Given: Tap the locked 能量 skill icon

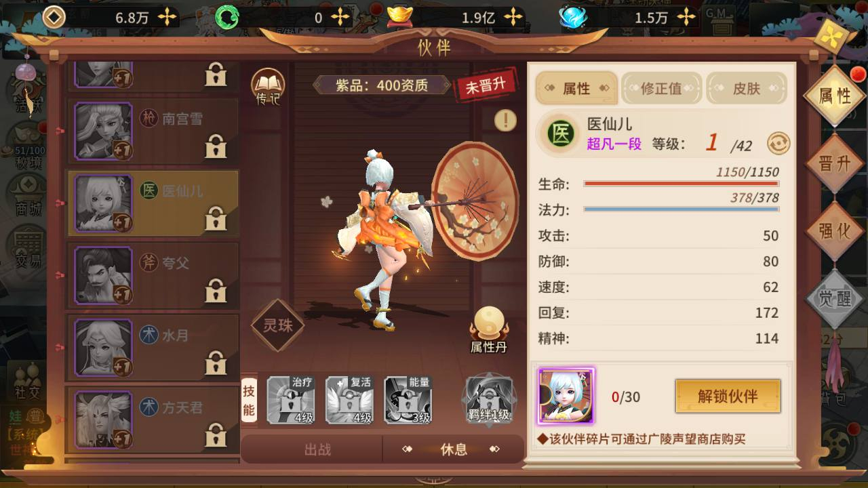Looking at the screenshot, I should [408, 400].
